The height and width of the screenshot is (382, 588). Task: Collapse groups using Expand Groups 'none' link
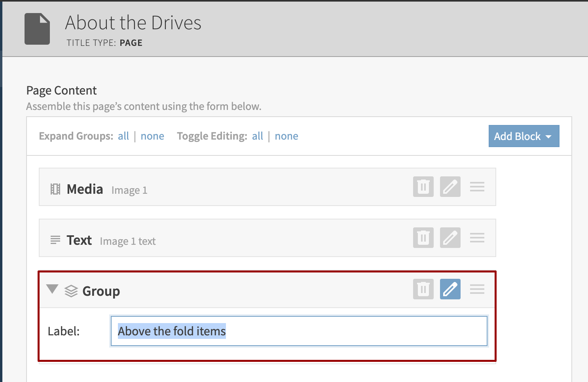152,136
